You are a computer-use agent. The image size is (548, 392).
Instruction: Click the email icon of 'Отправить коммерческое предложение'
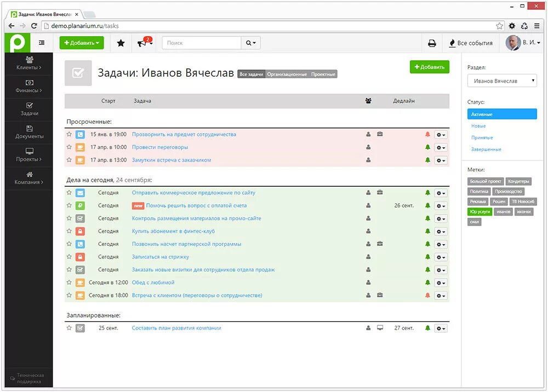coord(80,193)
